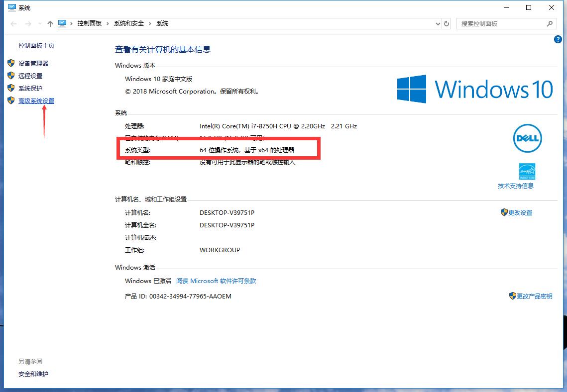This screenshot has width=567, height=392.
Task: Click the search magnifier icon
Action: click(550, 24)
